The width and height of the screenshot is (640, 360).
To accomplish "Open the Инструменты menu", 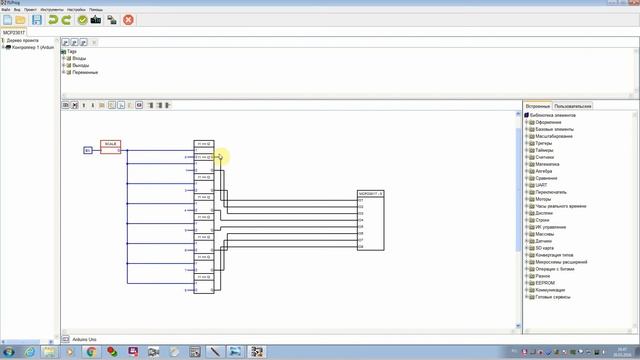I will point(52,9).
